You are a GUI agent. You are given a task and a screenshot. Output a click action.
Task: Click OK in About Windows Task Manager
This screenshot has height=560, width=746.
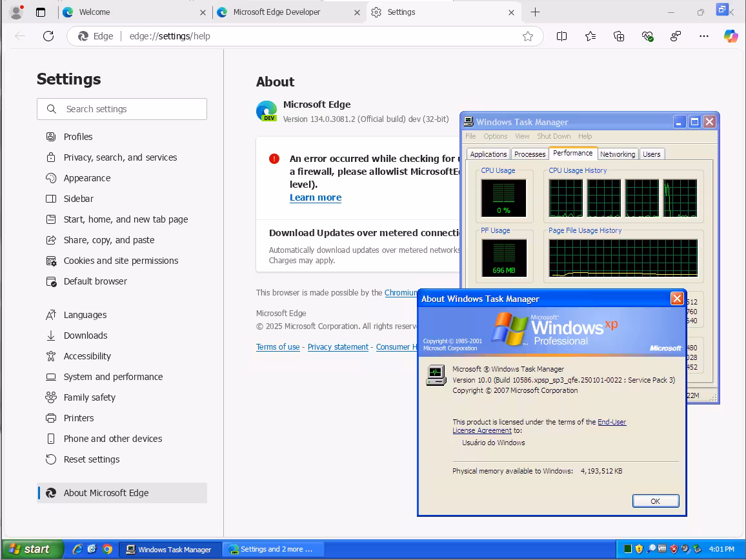(x=655, y=501)
